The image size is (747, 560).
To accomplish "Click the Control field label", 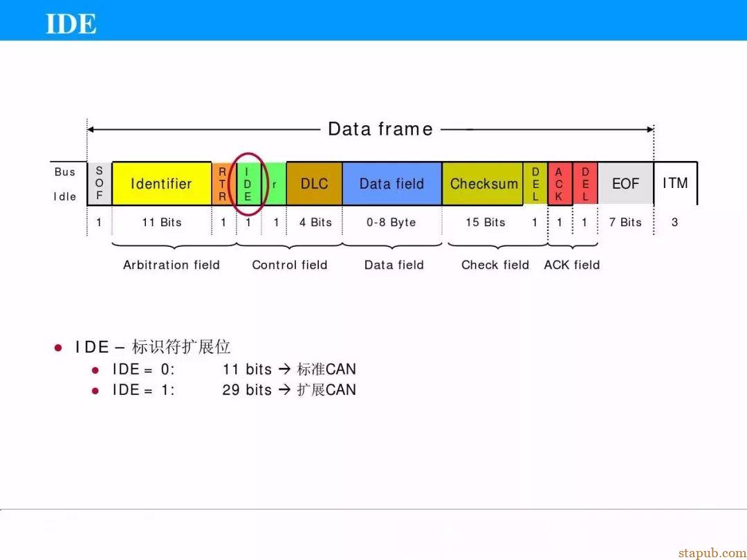I will coord(290,265).
